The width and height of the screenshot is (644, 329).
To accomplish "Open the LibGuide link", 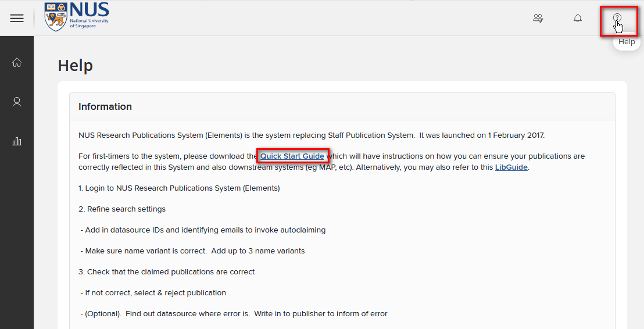I will point(511,167).
